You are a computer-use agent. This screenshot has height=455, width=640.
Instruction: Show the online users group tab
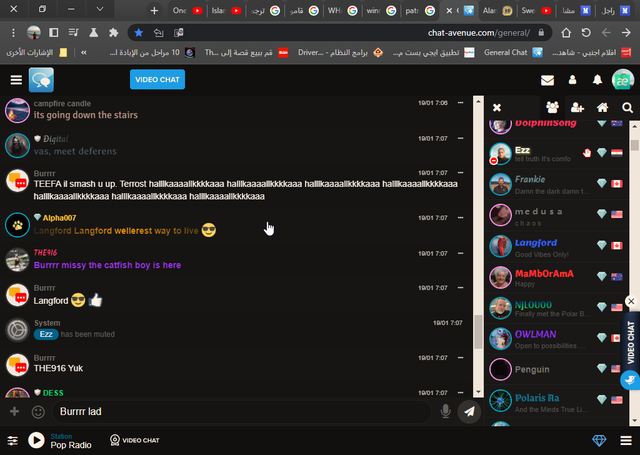(552, 108)
